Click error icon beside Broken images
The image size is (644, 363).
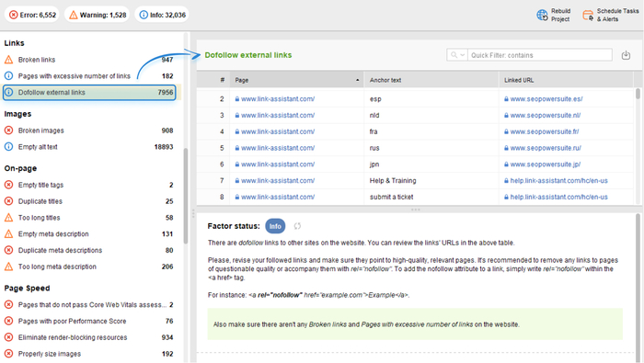tap(8, 130)
